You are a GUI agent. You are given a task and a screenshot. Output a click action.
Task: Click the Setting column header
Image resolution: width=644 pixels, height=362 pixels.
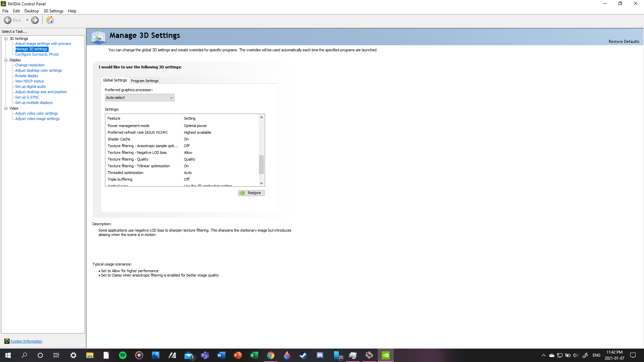pos(220,118)
